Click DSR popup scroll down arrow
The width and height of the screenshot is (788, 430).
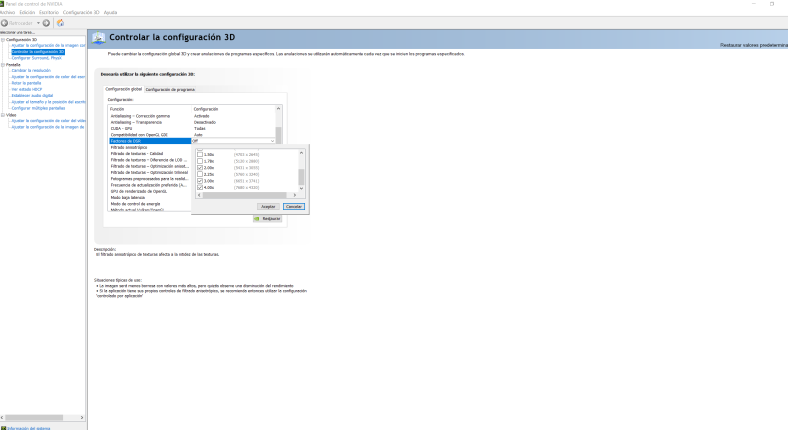(302, 188)
